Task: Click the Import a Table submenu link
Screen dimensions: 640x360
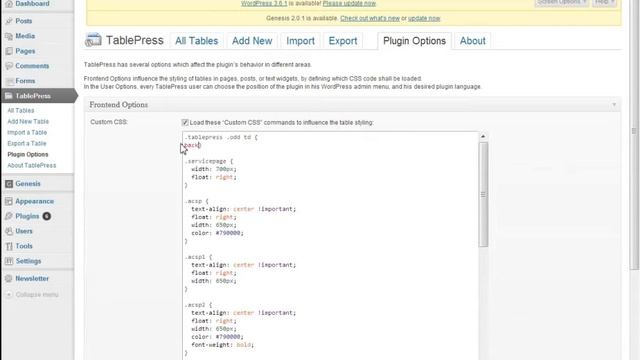Action: (27, 133)
